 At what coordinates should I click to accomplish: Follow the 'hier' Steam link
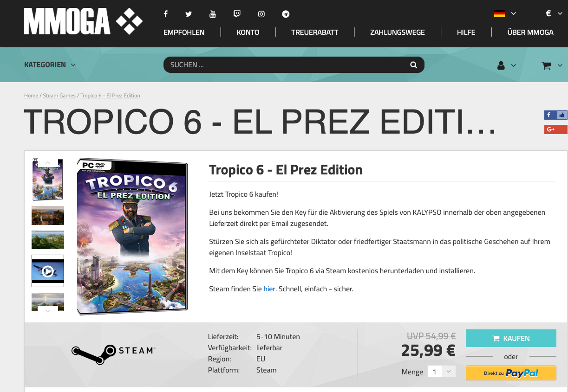[x=269, y=289]
